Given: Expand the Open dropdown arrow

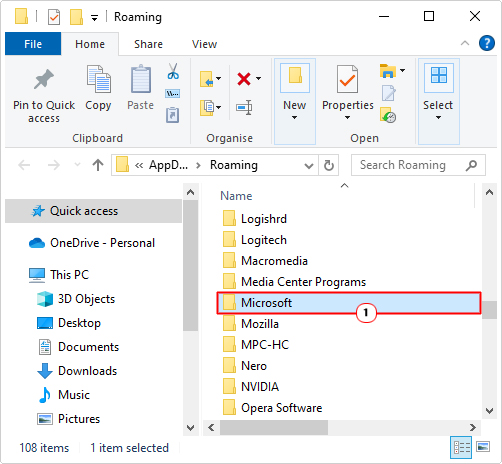Looking at the screenshot, I should [x=402, y=70].
